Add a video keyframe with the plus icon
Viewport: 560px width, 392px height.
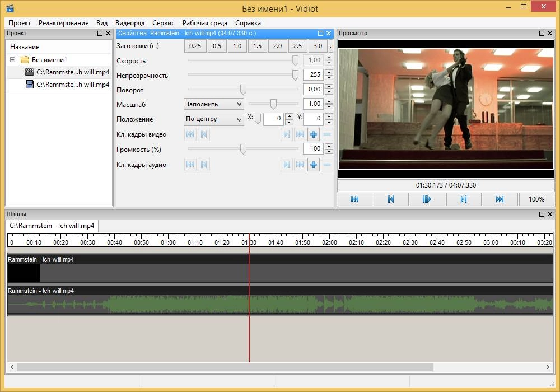[x=313, y=134]
